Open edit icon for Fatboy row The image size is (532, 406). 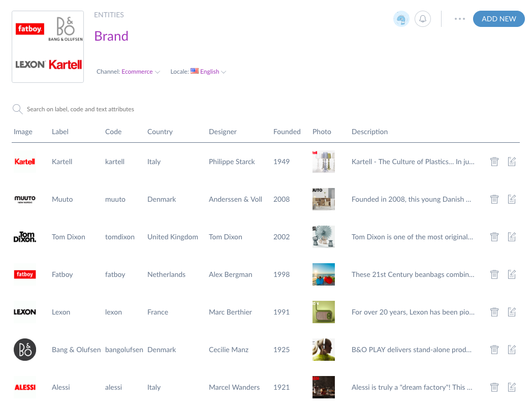512,274
